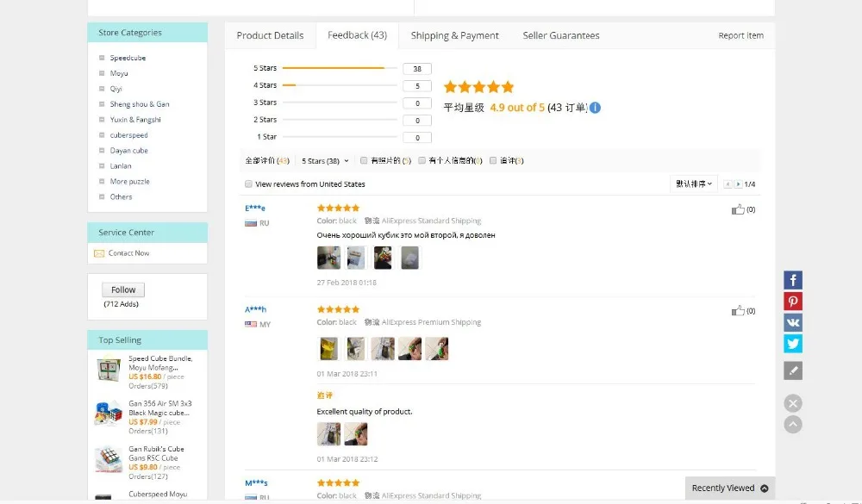The image size is (862, 504).
Task: Open first photo in A***h's follow-up review
Action: pos(328,433)
